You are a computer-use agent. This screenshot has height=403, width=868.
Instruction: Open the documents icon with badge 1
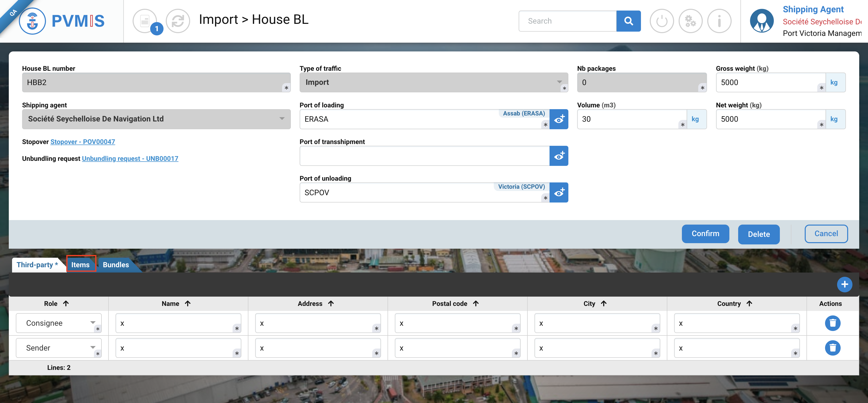coord(145,21)
